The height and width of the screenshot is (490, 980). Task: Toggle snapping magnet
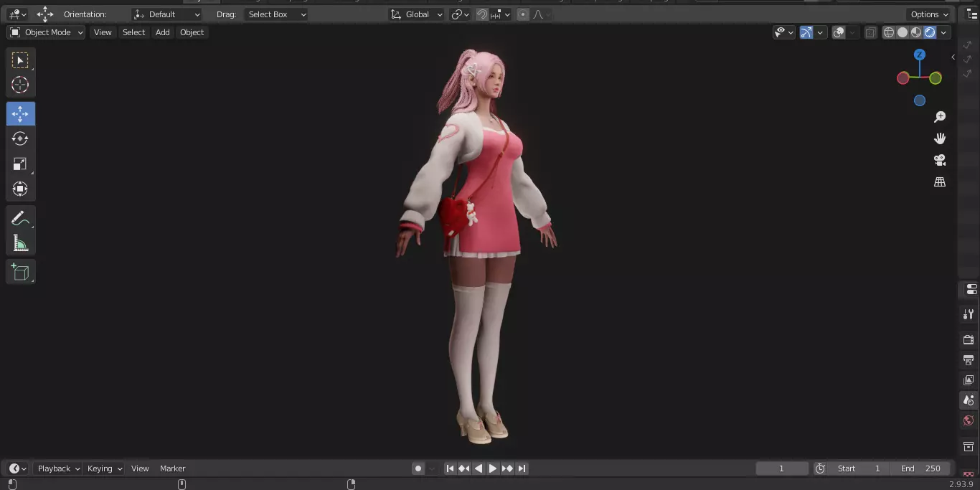click(483, 14)
